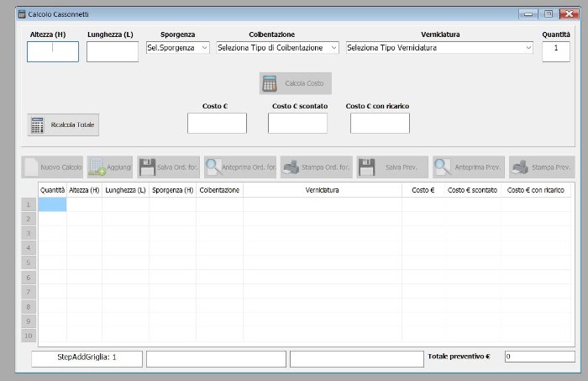Screen dimensions: 588x381
Task: Close the Calcolo Cassonetti window
Action: pyautogui.click(x=569, y=14)
